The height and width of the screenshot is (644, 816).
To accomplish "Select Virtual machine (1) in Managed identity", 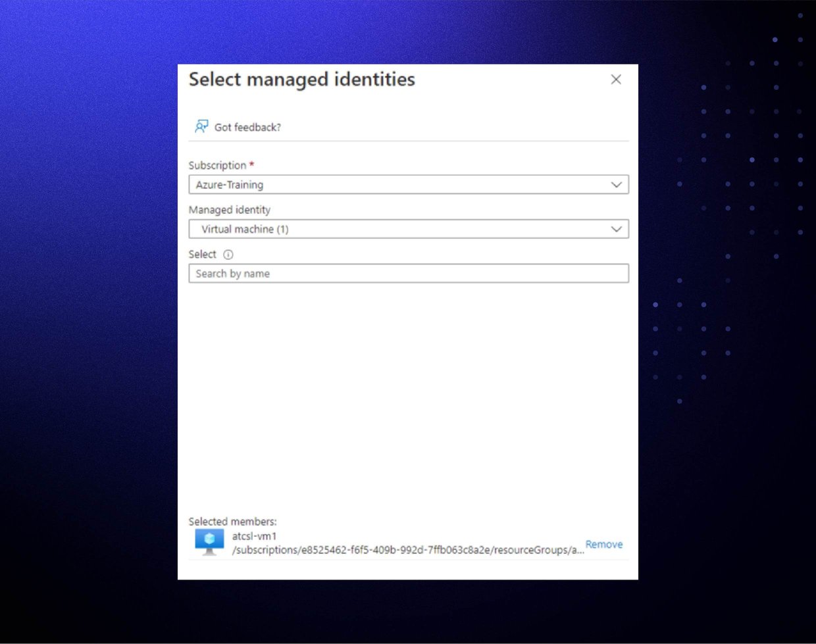I will point(408,229).
